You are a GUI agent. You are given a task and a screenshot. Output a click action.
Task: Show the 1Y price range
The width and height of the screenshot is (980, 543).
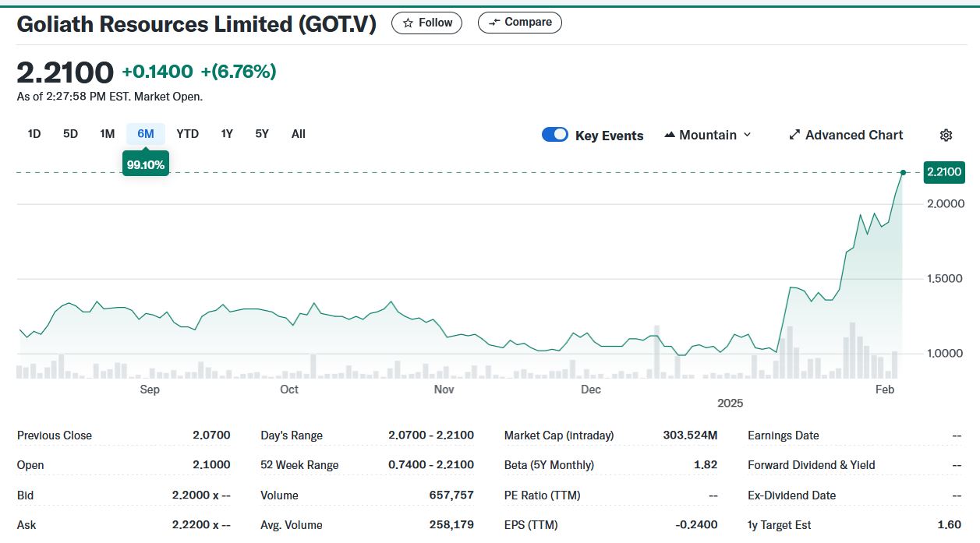click(227, 134)
